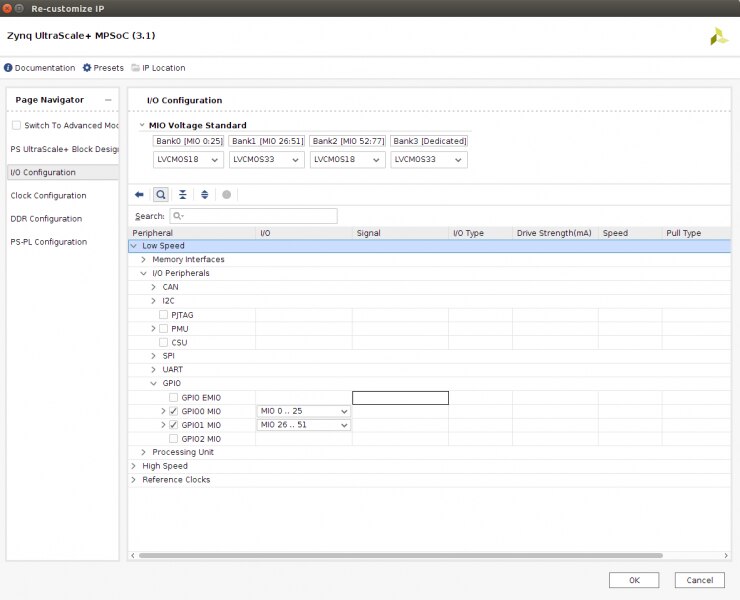The height and width of the screenshot is (600, 740).
Task: Click the Speed column header
Action: [x=630, y=233]
